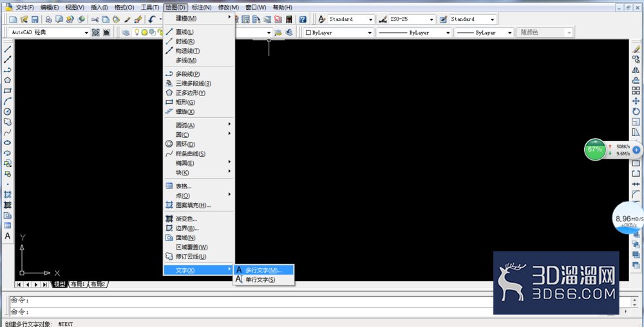Click the first-tab navigation arrow
Viewport: 644px width, 327px height.
tap(19, 284)
